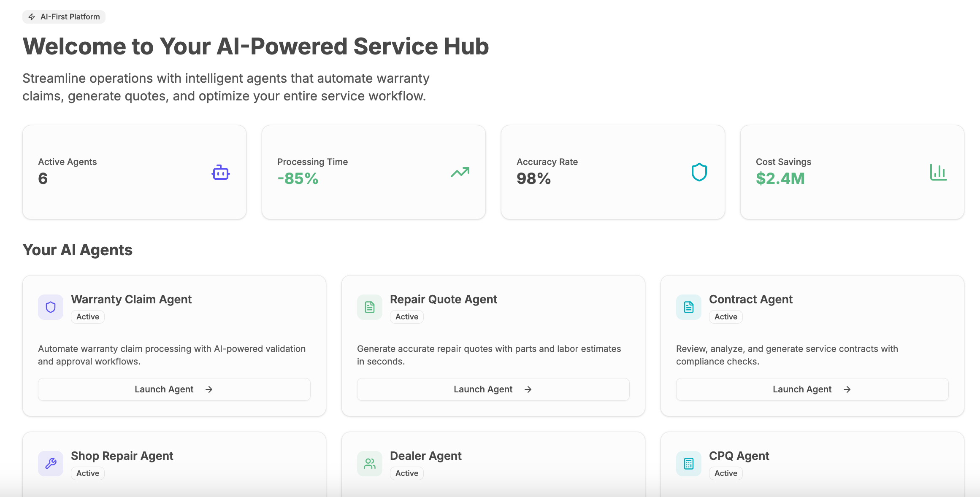Launch the Contract Agent
The height and width of the screenshot is (497, 980).
812,389
